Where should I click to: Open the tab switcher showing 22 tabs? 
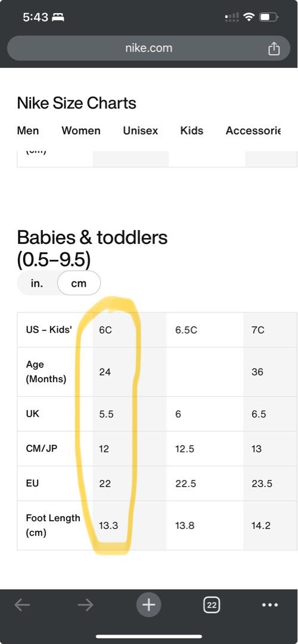click(212, 605)
